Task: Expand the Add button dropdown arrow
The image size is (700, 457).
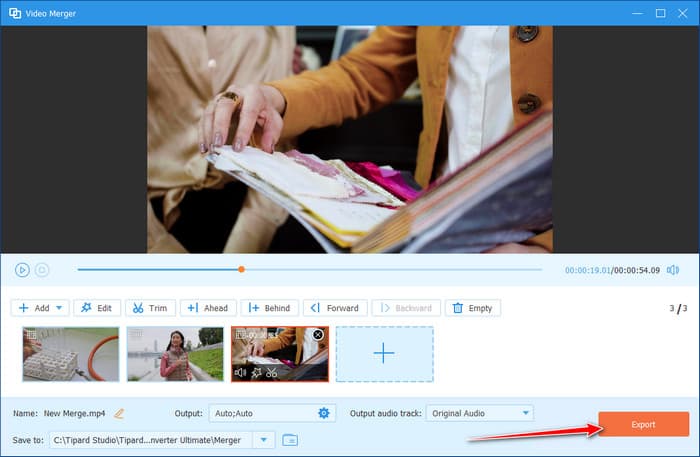Action: pyautogui.click(x=61, y=308)
